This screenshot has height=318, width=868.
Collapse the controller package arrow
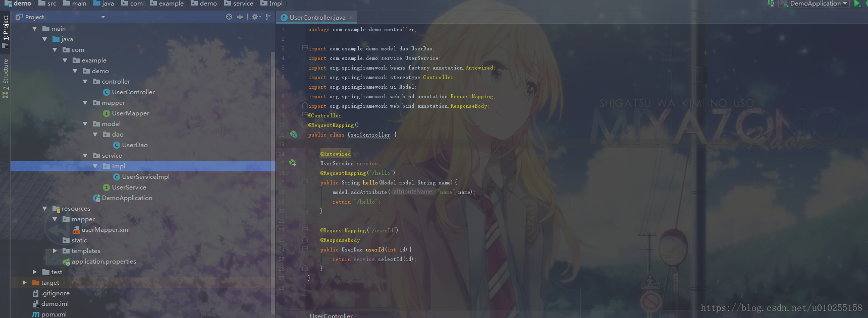point(85,82)
